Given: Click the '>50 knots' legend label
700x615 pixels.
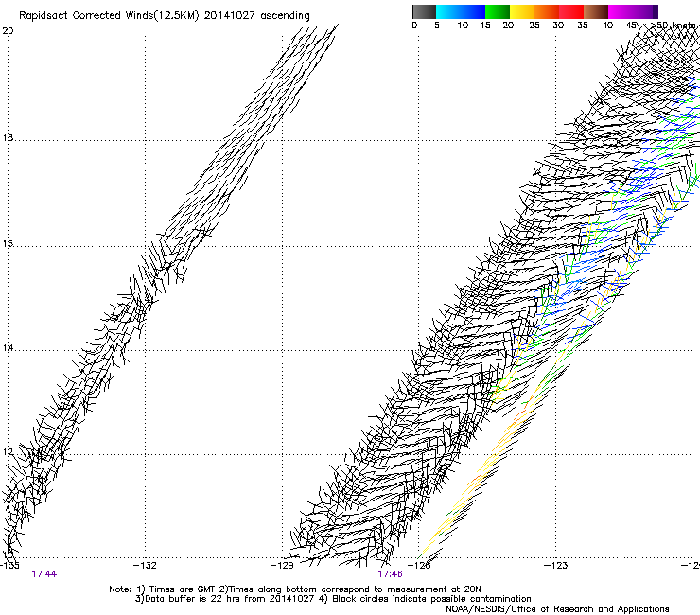Looking at the screenshot, I should click(674, 26).
